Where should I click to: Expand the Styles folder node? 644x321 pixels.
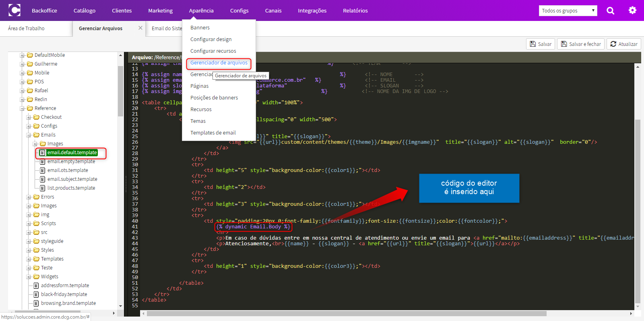point(29,250)
